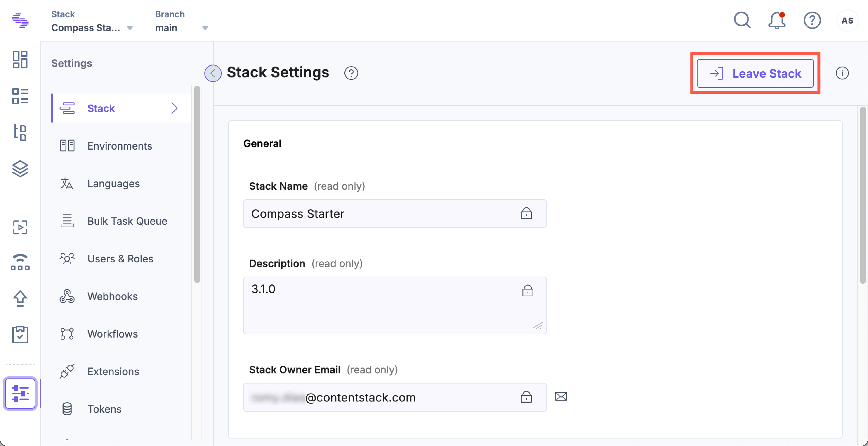
Task: Select Languages in Settings menu
Action: [122, 184]
